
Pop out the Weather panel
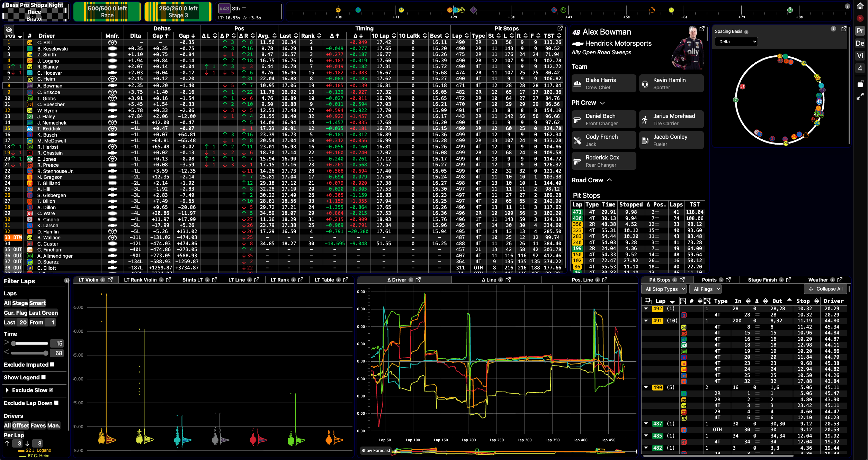(x=840, y=280)
